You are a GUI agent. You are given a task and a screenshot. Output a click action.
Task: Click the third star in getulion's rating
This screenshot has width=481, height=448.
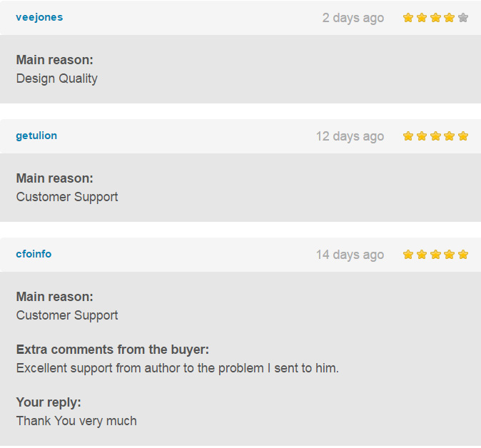[x=435, y=136]
